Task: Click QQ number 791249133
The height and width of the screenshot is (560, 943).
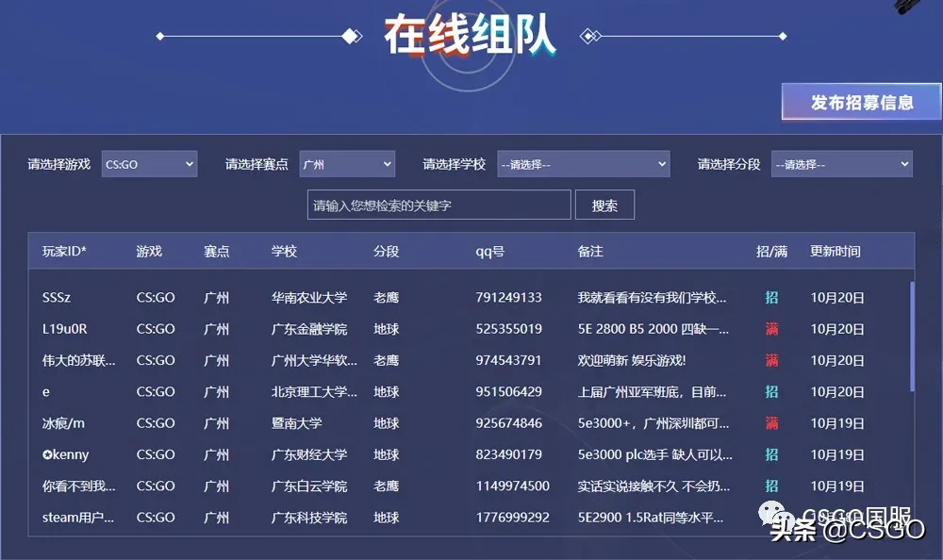Action: click(x=509, y=298)
